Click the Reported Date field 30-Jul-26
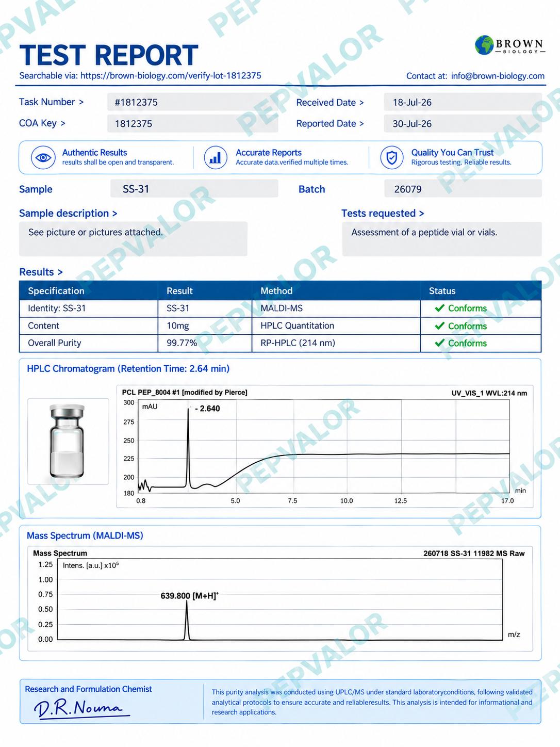The width and height of the screenshot is (560, 747). [463, 123]
